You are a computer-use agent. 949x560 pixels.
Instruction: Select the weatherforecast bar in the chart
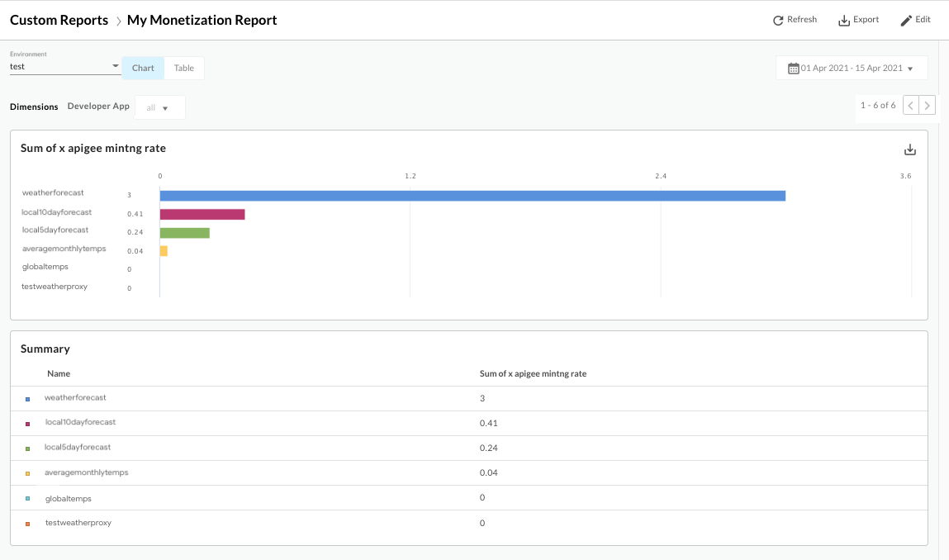pos(471,195)
